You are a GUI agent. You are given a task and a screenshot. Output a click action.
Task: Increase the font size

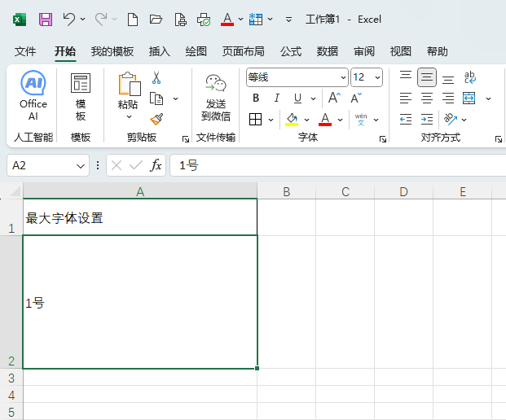[334, 98]
